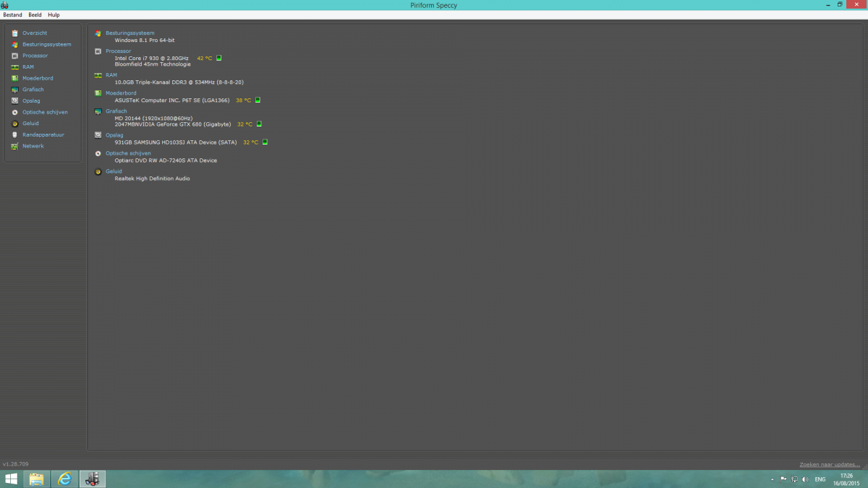Image resolution: width=868 pixels, height=488 pixels.
Task: Click the version number v1.28.709 in status bar
Action: tap(16, 464)
